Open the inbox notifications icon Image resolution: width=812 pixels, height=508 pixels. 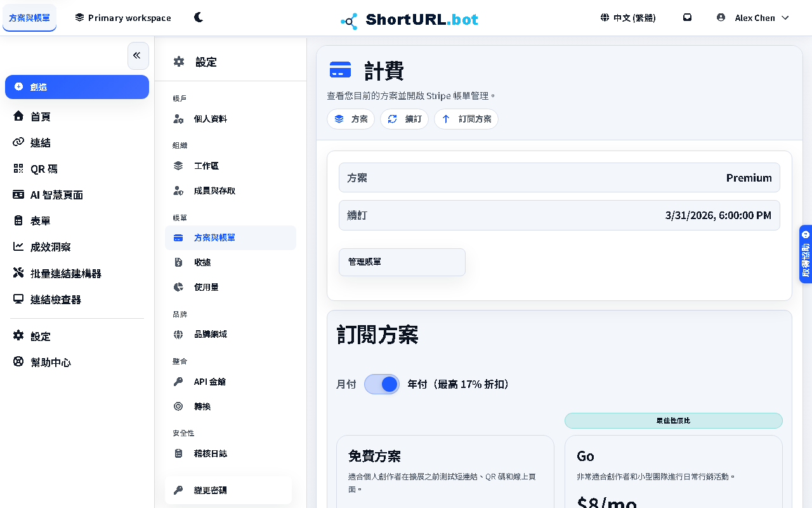687,18
